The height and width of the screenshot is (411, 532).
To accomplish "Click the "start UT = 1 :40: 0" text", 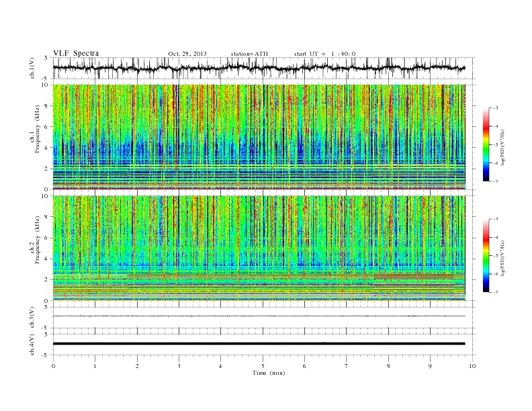I will tap(324, 54).
